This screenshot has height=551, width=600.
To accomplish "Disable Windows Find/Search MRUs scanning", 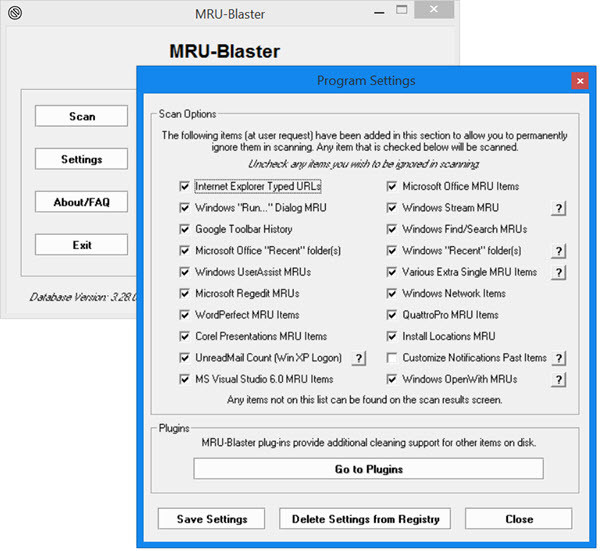I will tap(391, 229).
